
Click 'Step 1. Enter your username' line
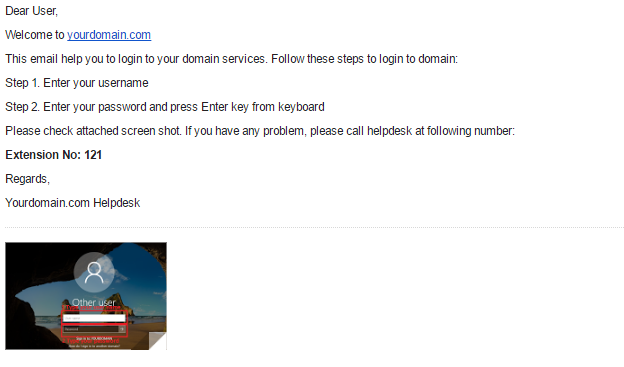pyautogui.click(x=77, y=83)
